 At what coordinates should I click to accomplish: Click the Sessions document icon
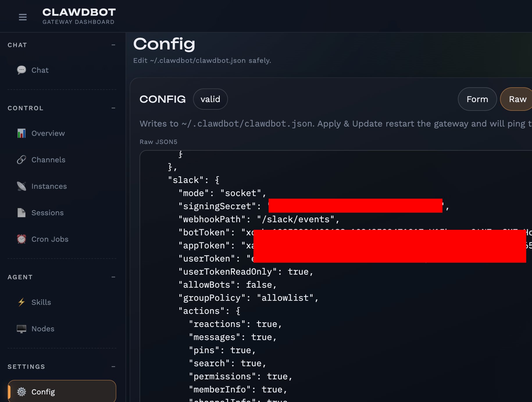pos(22,213)
